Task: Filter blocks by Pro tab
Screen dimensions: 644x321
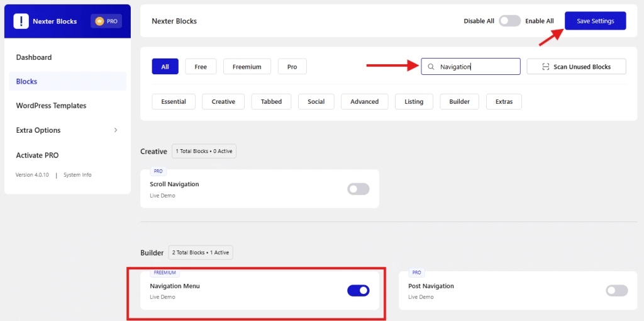Action: point(292,67)
